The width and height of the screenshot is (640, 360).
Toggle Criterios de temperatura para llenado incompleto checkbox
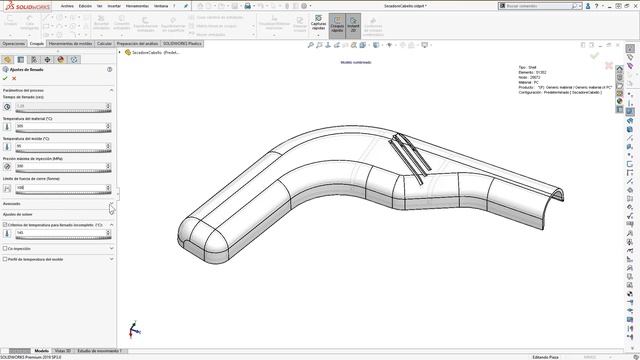[5, 225]
